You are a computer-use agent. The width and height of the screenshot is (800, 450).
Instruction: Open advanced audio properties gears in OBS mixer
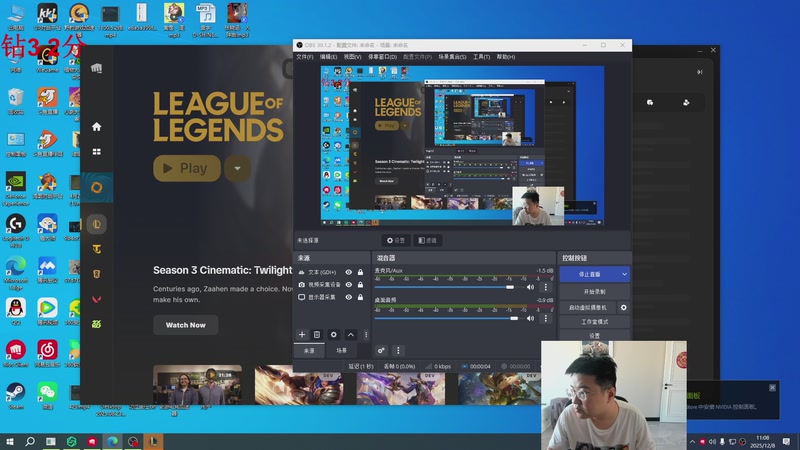click(381, 351)
